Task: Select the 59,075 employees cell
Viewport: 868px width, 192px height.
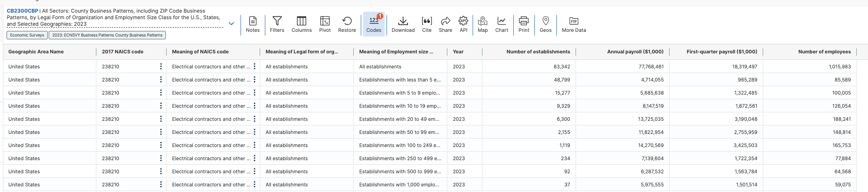Action: click(x=810, y=185)
